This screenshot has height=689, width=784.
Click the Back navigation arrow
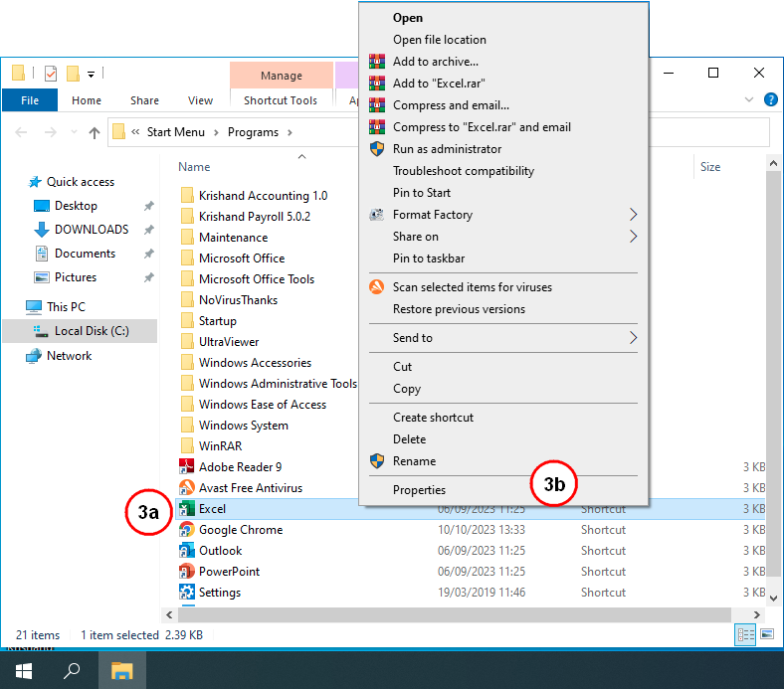click(21, 132)
